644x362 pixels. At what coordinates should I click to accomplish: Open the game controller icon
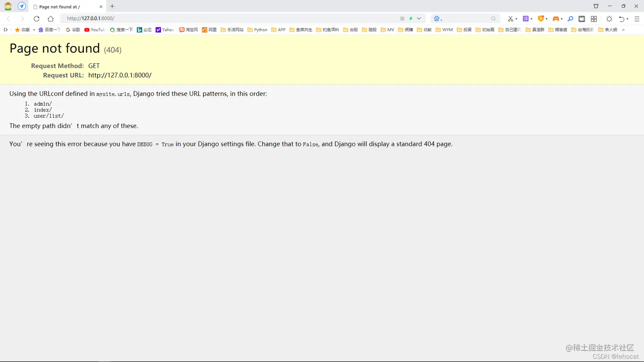556,19
